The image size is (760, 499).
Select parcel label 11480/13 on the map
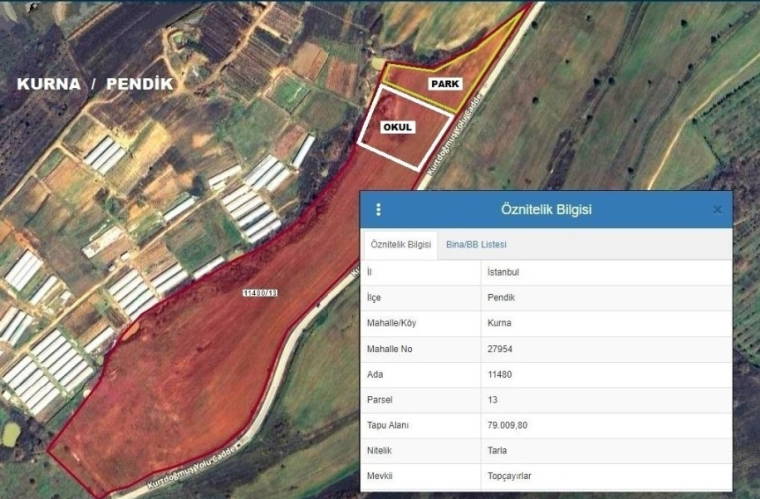tap(258, 292)
